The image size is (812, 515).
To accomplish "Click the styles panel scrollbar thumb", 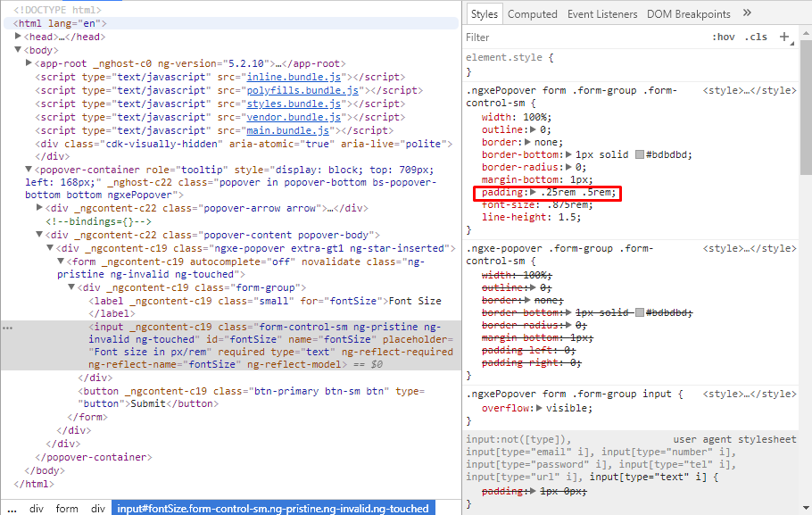I will coord(807,106).
